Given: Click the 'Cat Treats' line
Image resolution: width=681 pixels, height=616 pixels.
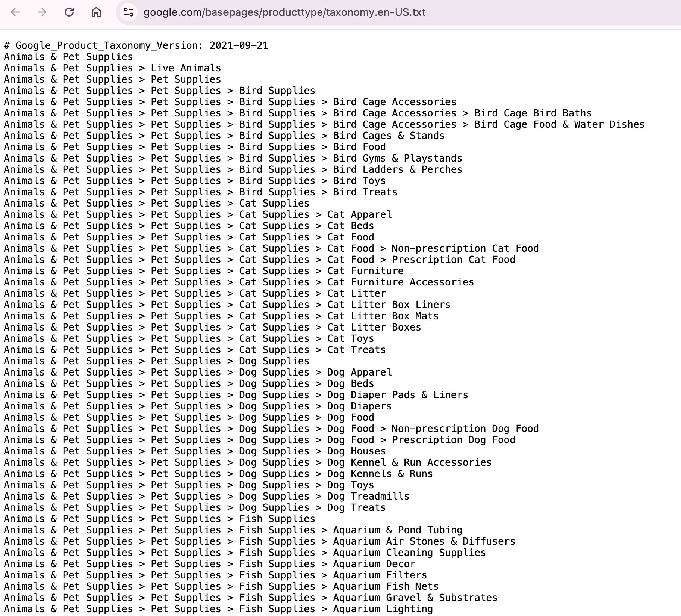Looking at the screenshot, I should click(195, 350).
